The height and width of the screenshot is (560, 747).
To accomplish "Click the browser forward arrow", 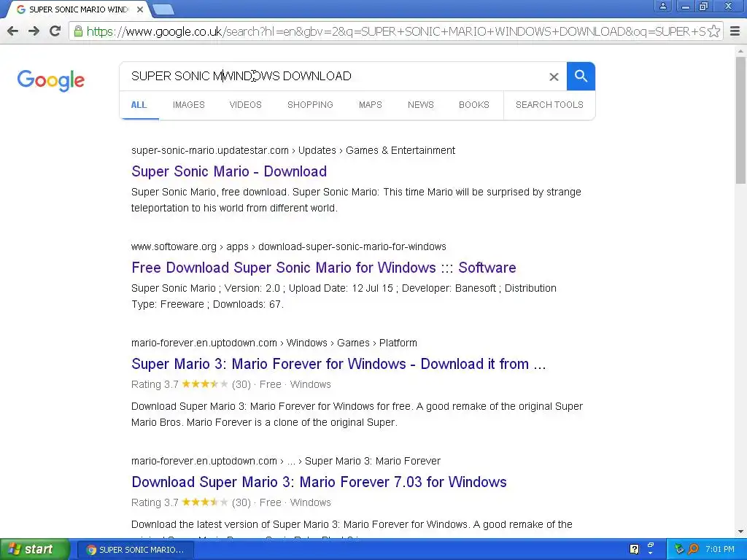I will click(34, 31).
